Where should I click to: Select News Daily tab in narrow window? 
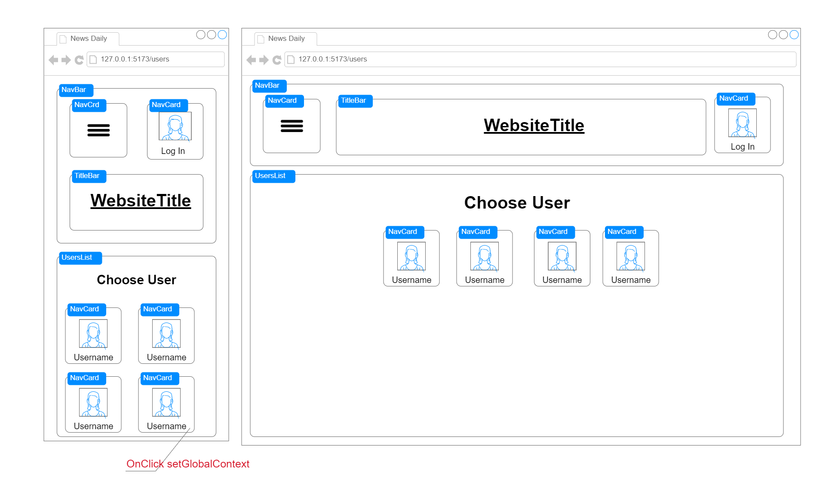pyautogui.click(x=88, y=39)
